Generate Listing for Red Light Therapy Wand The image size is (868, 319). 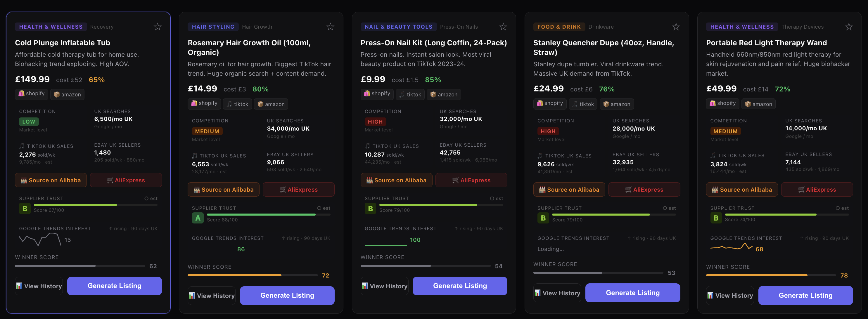point(805,295)
